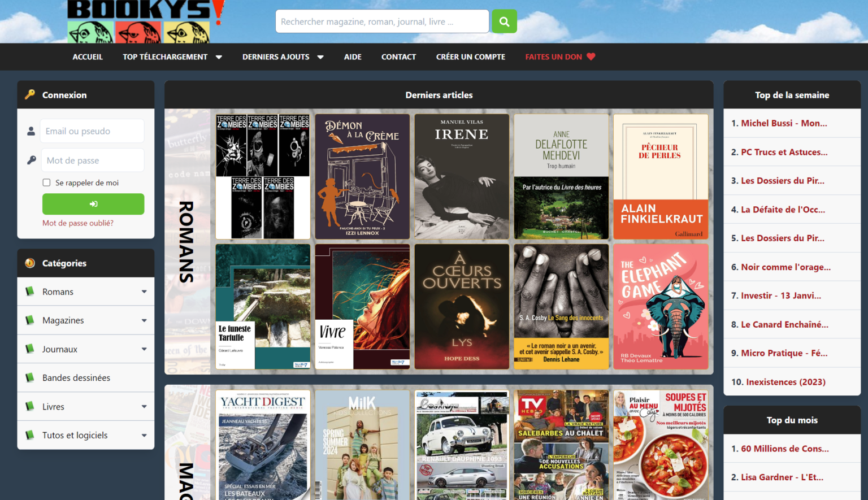Open the Derniers Ajouts dropdown menu

[x=283, y=56]
